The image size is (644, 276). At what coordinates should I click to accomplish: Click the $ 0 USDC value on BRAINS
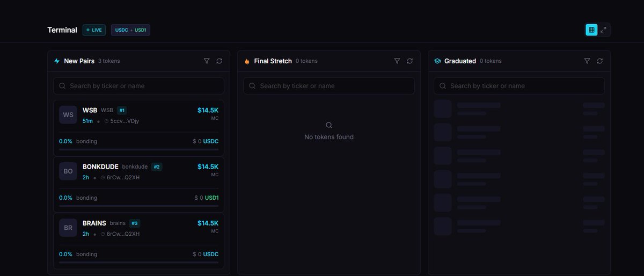pos(206,254)
